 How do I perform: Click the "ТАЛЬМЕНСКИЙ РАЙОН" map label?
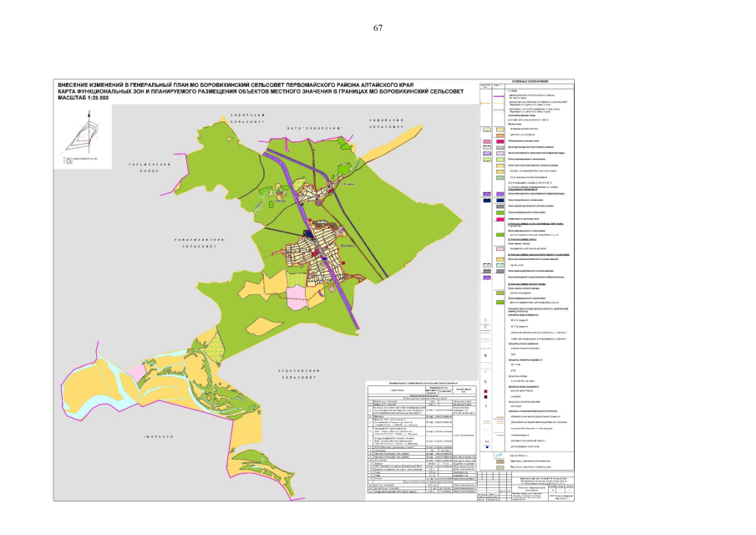(x=150, y=167)
